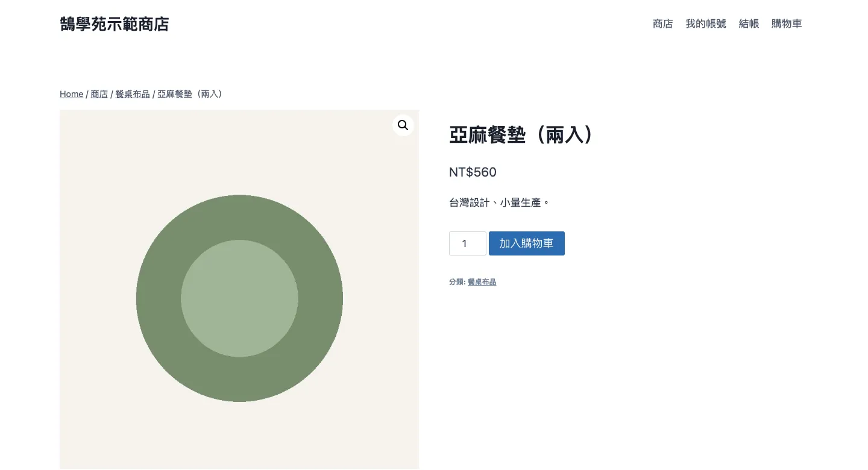This screenshot has width=868, height=470.
Task: View 購物車 from the top menu
Action: click(787, 24)
